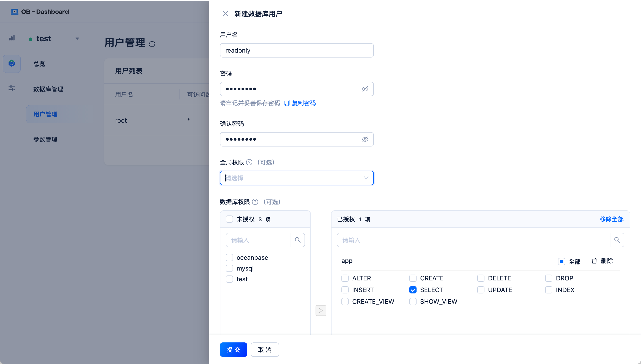The height and width of the screenshot is (364, 641).
Task: Refresh the user management list
Action: pyautogui.click(x=152, y=44)
